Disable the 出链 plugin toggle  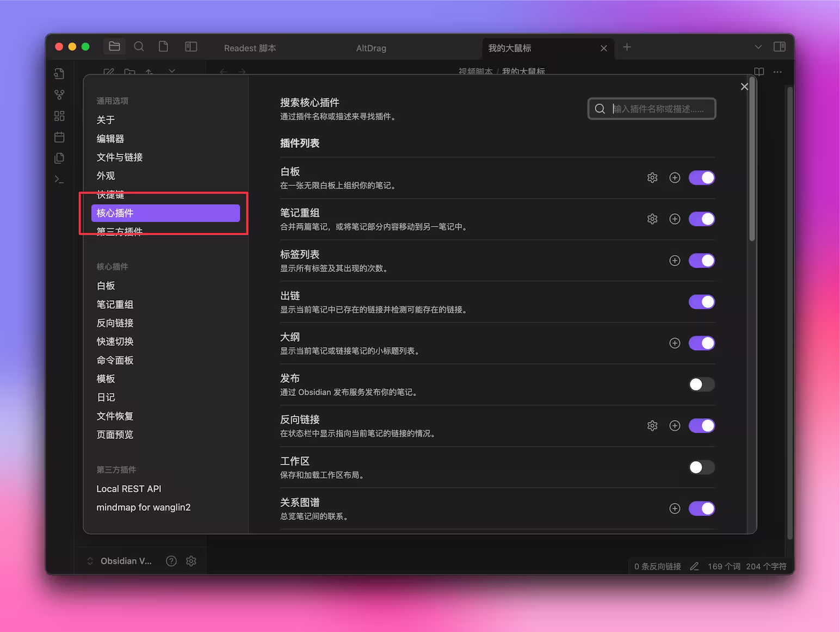pyautogui.click(x=702, y=302)
